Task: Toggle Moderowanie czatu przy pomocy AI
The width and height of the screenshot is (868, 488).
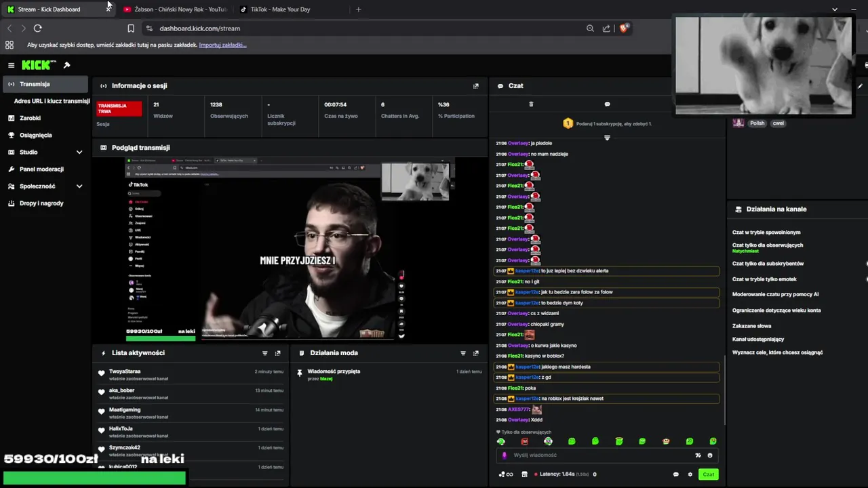Action: click(775, 295)
